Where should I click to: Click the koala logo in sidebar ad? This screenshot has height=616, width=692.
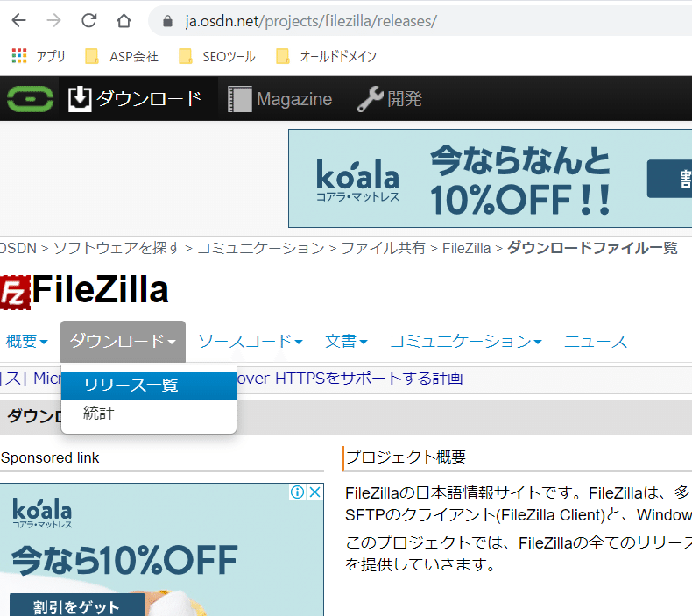coord(42,513)
